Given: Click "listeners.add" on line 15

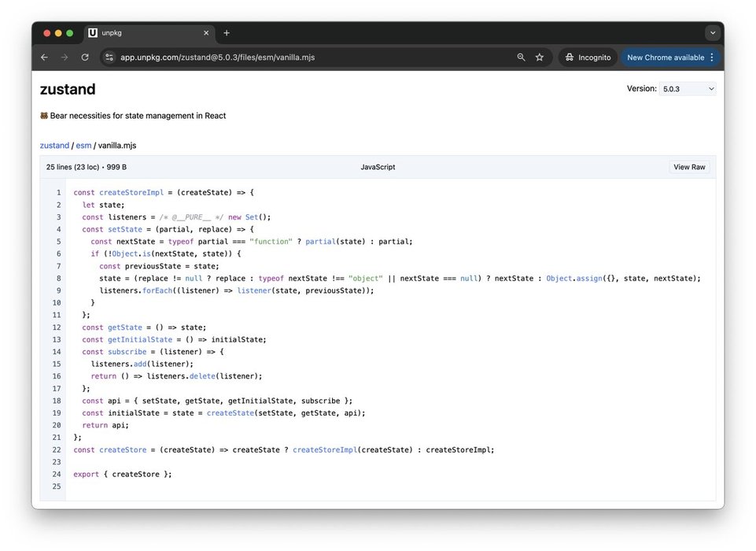Looking at the screenshot, I should (119, 364).
